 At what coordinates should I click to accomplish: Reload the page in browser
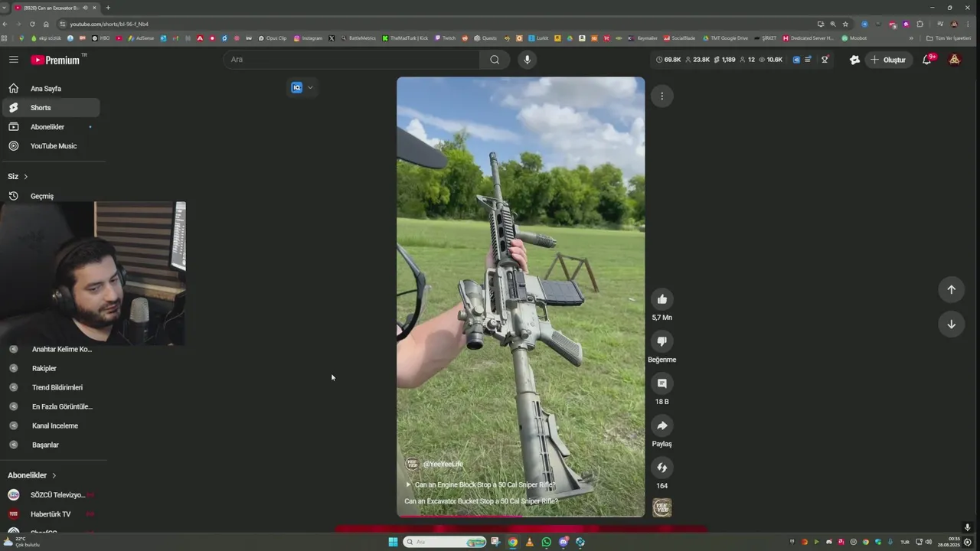pos(32,24)
